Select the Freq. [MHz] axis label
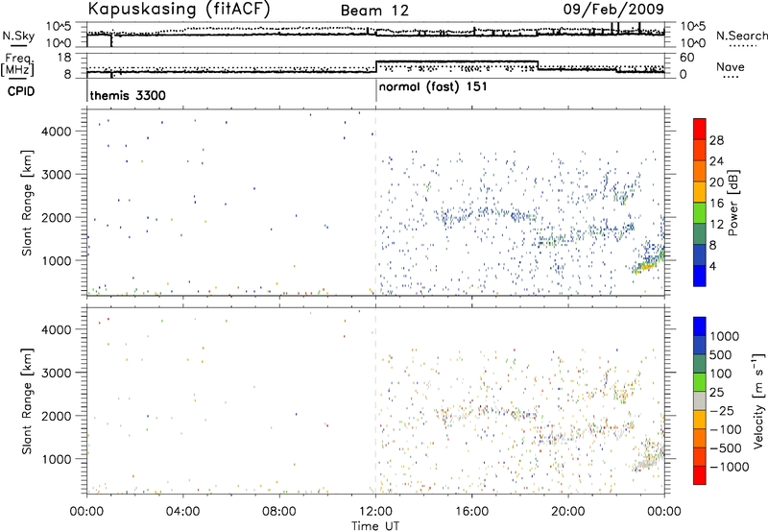Viewport: 768px width, 532px height. click(x=19, y=64)
